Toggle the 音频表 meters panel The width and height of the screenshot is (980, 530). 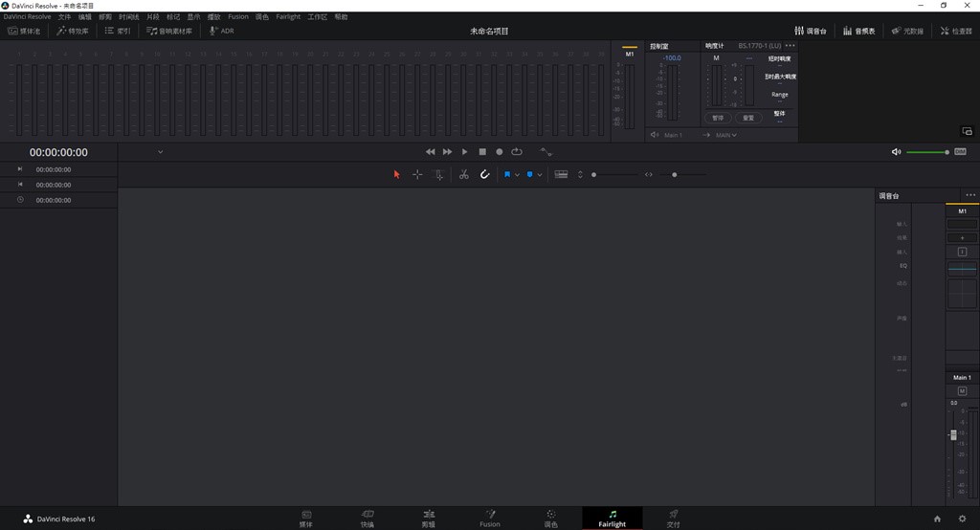(x=858, y=31)
